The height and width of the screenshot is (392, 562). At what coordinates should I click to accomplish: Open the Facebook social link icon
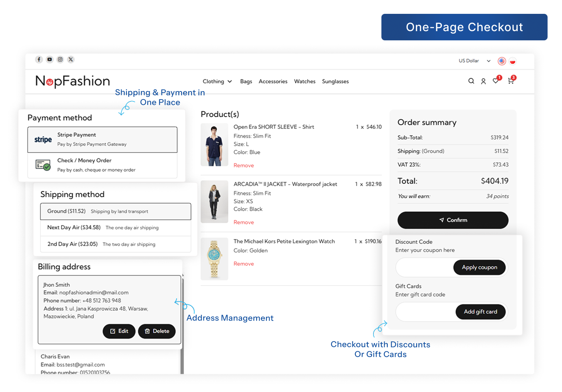coord(39,60)
